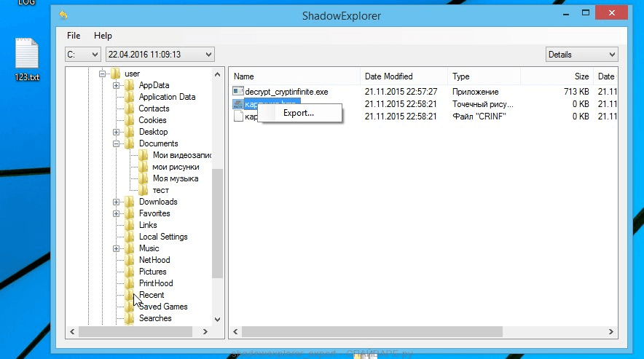The image size is (644, 359).
Task: Open the File menu
Action: click(x=74, y=36)
